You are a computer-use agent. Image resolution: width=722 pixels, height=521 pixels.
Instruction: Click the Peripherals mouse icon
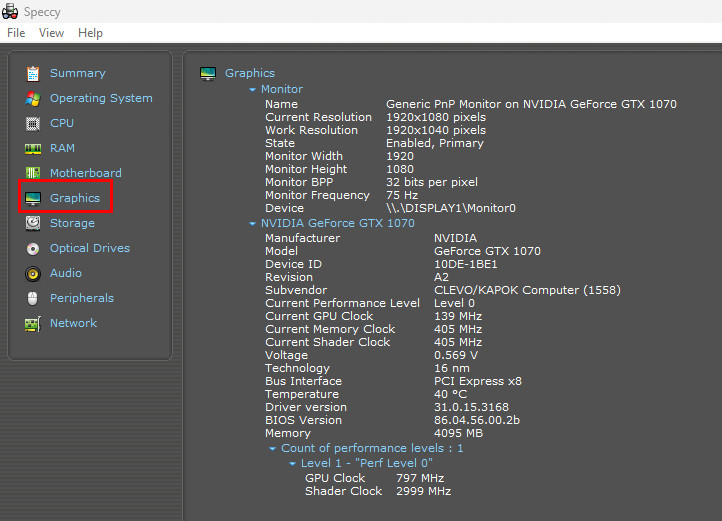tap(33, 299)
